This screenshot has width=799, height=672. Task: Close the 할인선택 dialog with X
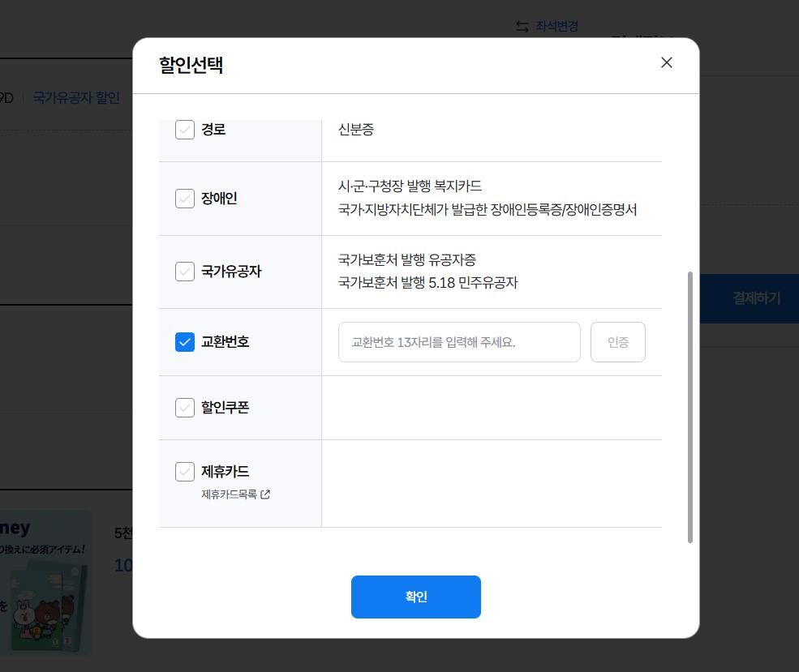point(666,62)
